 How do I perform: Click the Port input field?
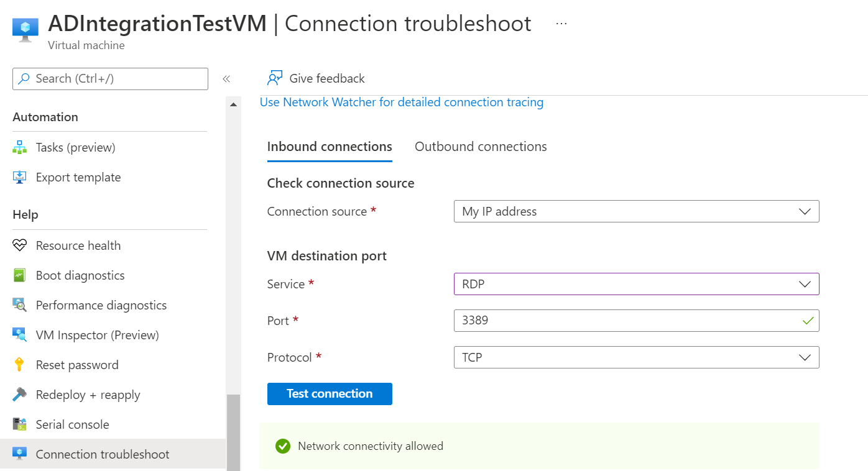[x=628, y=321]
